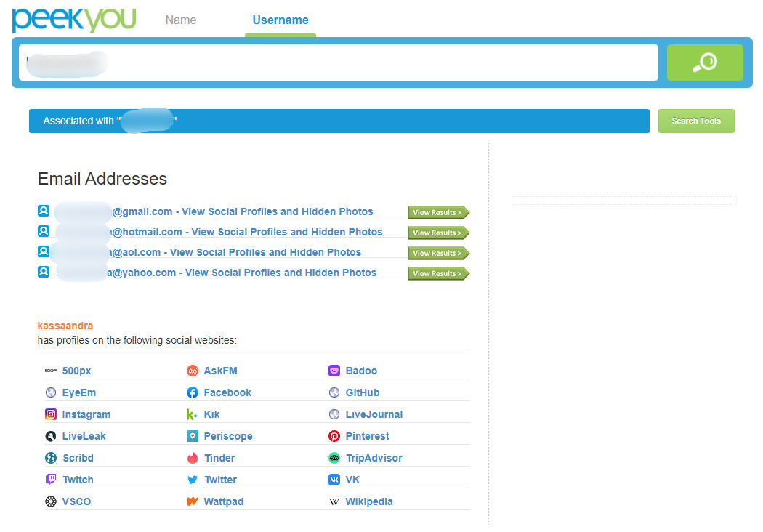Open the LiveJournal profile link
This screenshot has width=763, height=532.
tap(374, 415)
